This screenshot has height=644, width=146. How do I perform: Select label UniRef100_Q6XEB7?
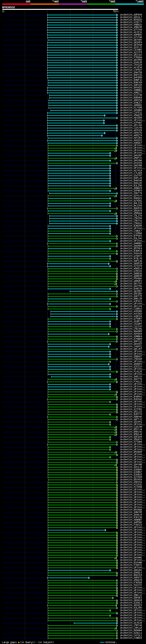point(131,291)
